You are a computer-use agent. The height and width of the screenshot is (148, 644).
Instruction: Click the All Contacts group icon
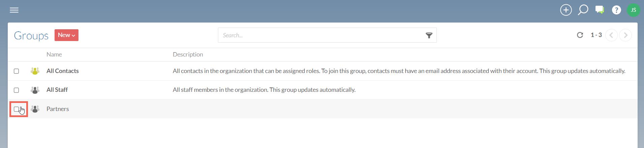click(x=35, y=71)
